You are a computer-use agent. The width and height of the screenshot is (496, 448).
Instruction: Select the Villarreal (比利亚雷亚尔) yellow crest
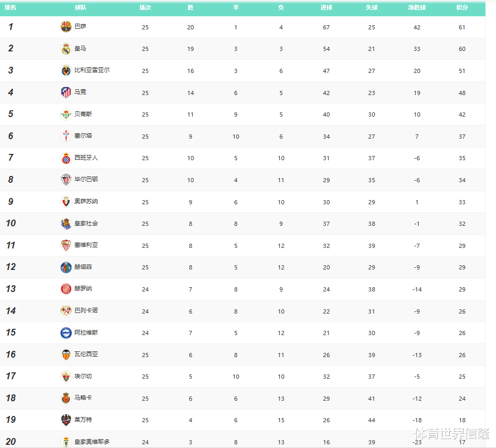66,70
